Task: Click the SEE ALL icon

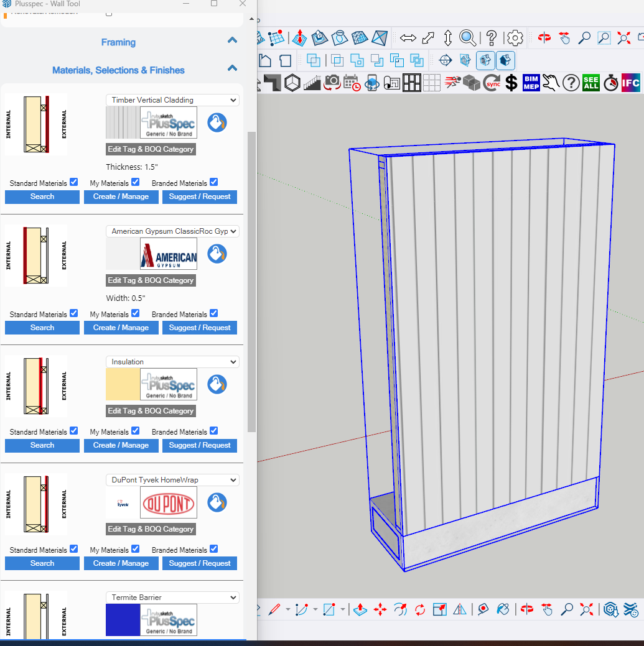Action: pos(591,83)
